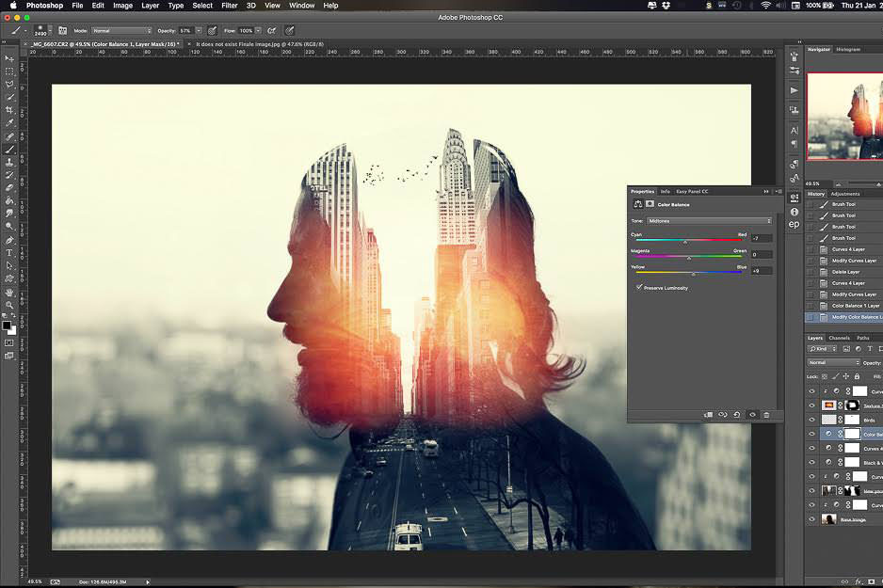Hide the Birds layer

pos(811,419)
